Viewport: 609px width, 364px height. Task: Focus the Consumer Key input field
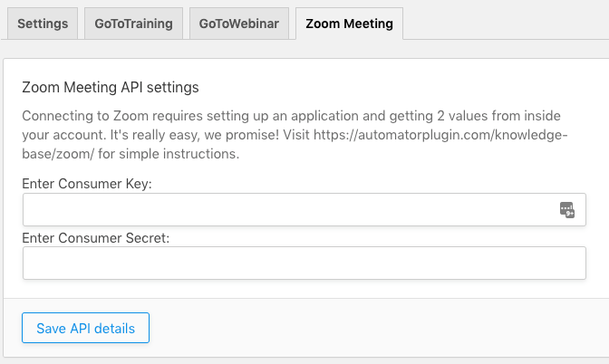pos(304,209)
